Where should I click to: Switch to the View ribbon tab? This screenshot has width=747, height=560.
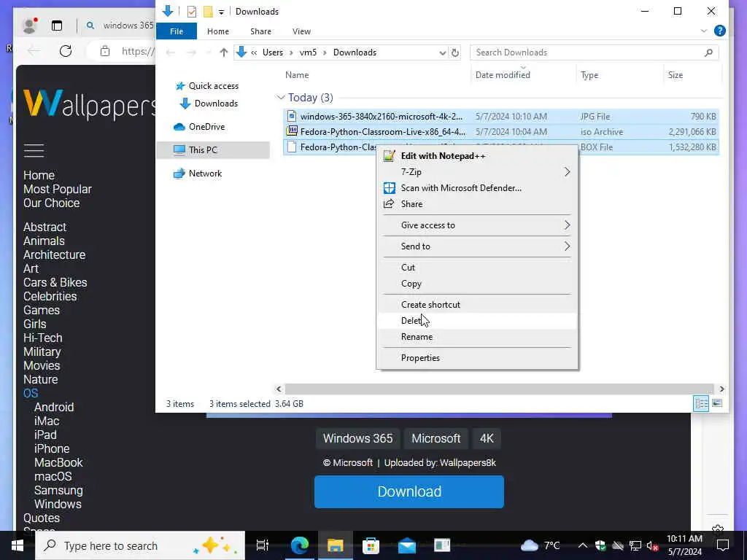tap(301, 31)
